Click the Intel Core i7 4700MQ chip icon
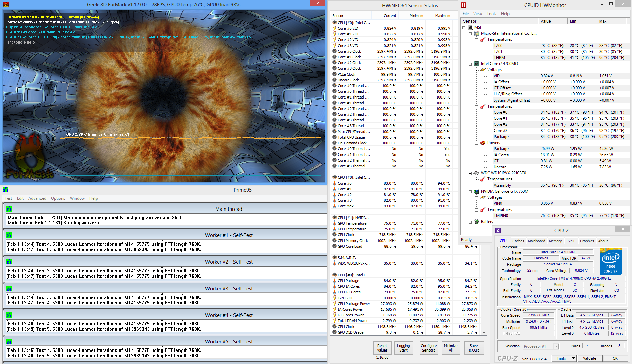This screenshot has width=632, height=364. click(476, 64)
